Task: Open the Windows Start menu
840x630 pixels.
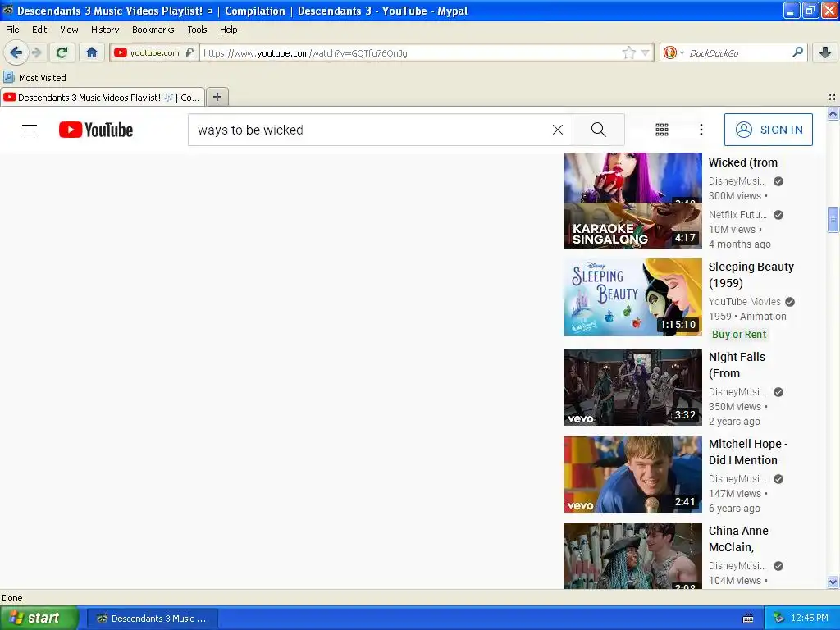Action: (39, 619)
